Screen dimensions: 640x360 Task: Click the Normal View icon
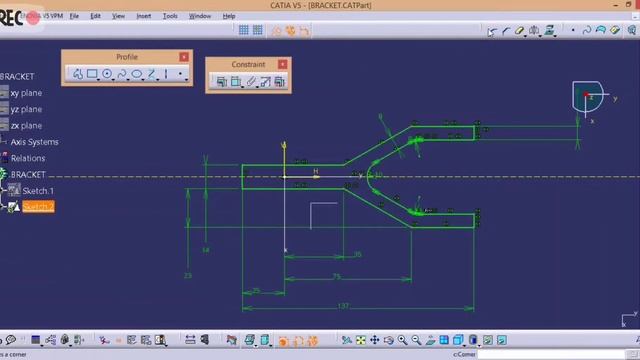tap(430, 340)
